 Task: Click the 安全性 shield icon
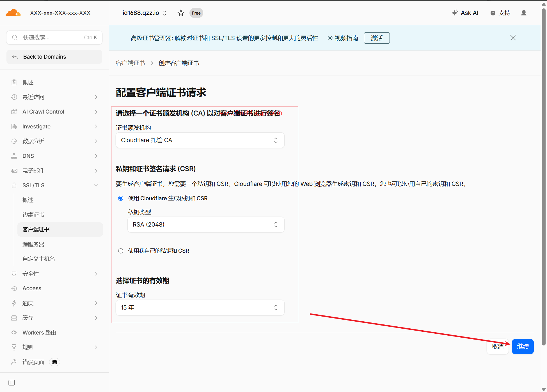click(14, 274)
